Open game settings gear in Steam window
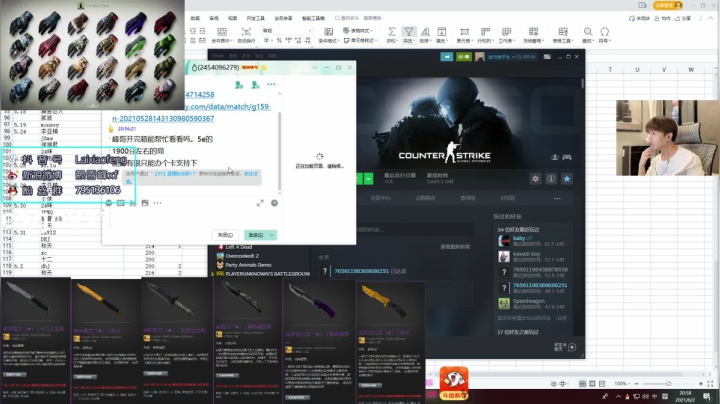This screenshot has width=720, height=404. pyautogui.click(x=535, y=179)
